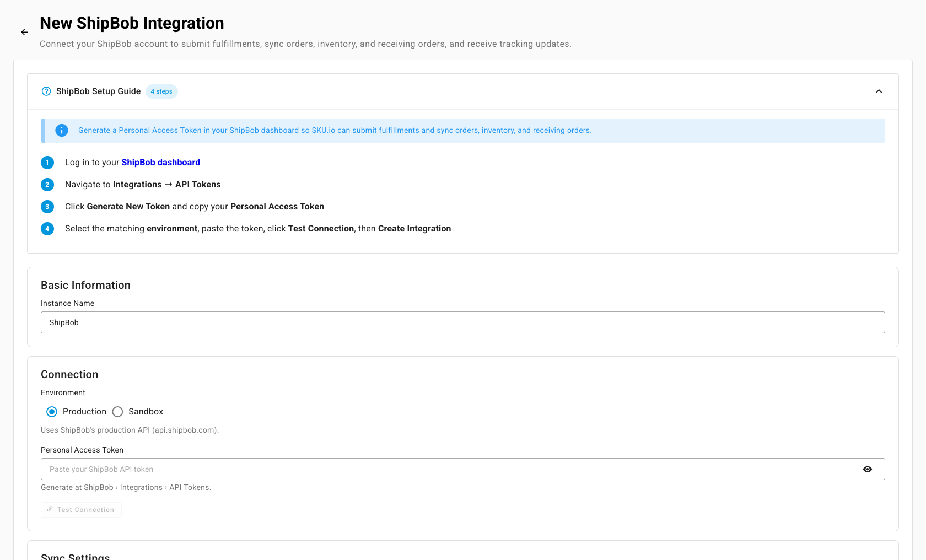This screenshot has height=560, width=926.
Task: Click the back arrow icon
Action: point(24,32)
